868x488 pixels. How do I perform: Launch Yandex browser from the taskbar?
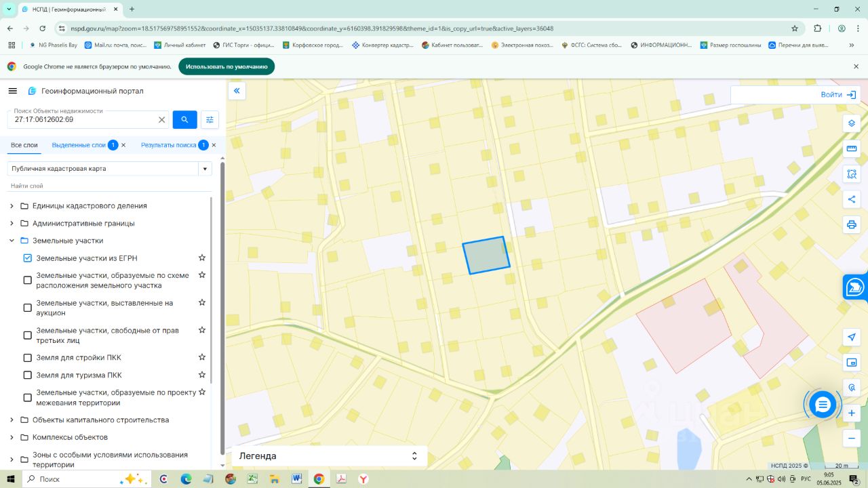[363, 479]
